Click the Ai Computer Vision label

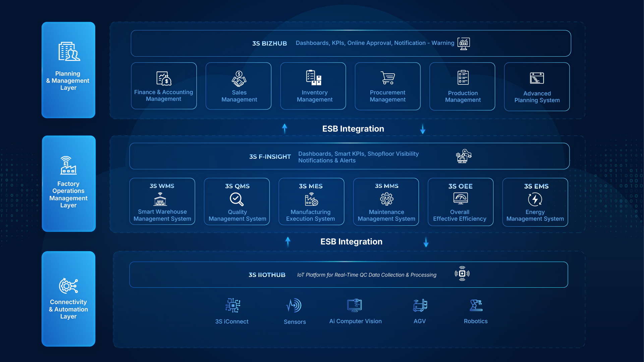pyautogui.click(x=355, y=321)
